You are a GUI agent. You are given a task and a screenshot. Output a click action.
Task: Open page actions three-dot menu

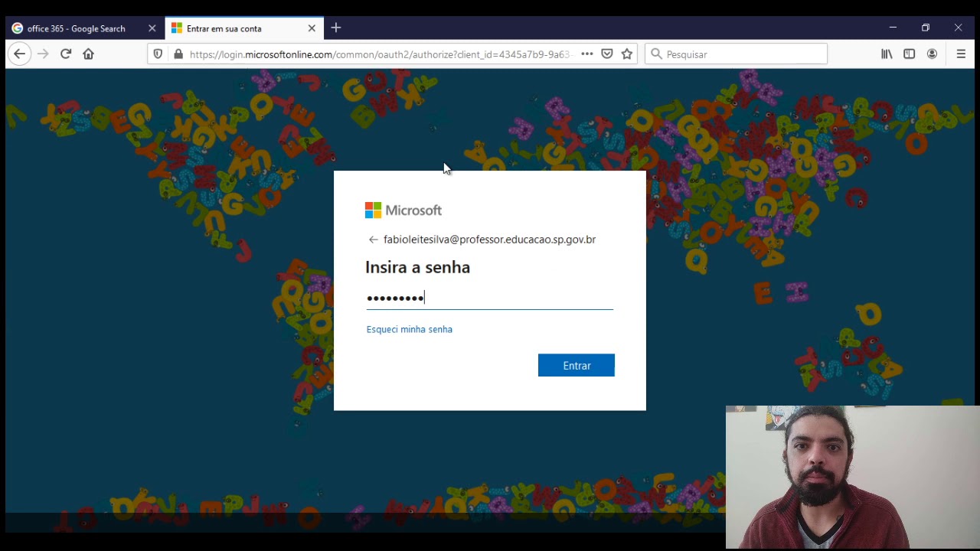coord(586,54)
